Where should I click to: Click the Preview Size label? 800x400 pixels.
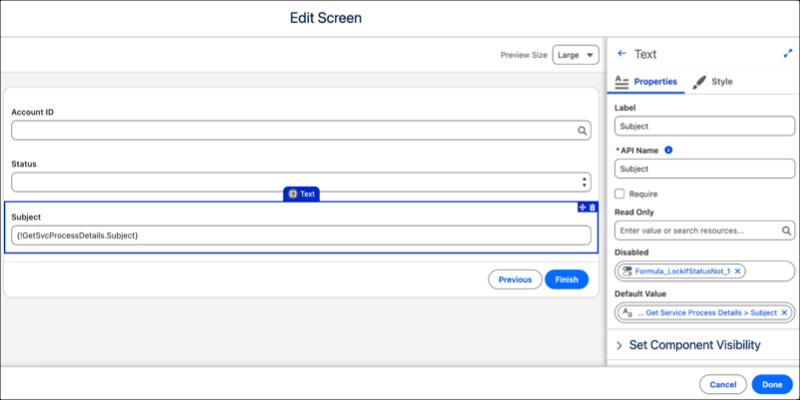tap(524, 55)
